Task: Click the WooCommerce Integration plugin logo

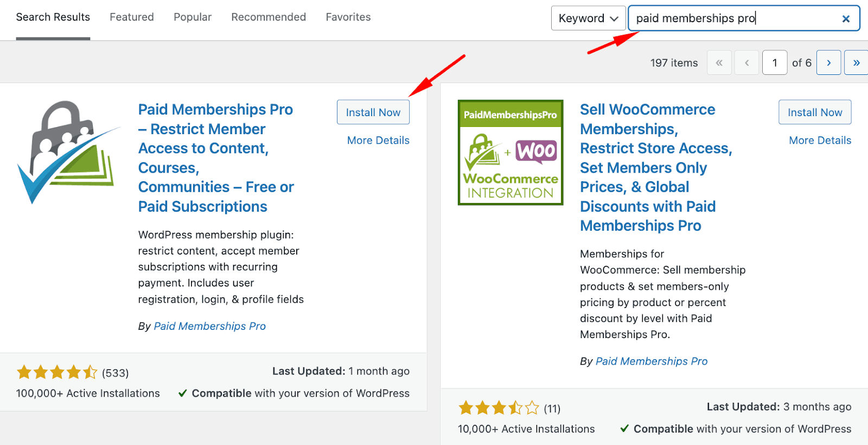Action: click(510, 152)
